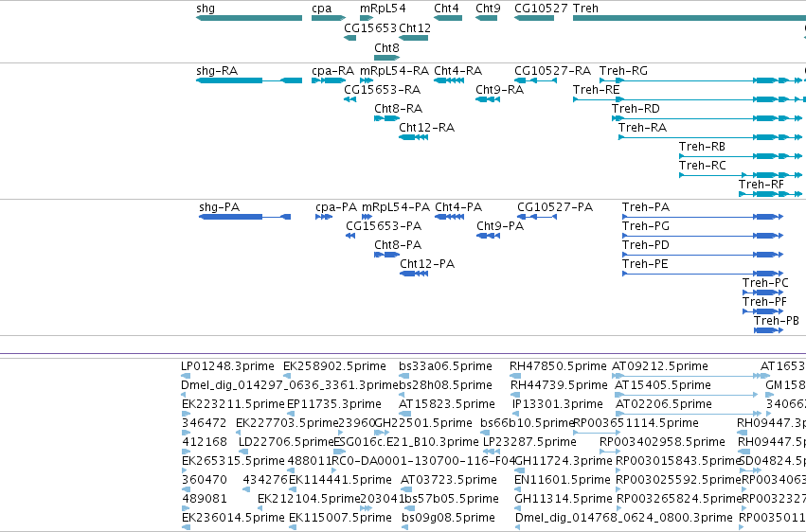The height and width of the screenshot is (532, 806).
Task: Click the AT02206.5prime EST
Action: point(689,414)
